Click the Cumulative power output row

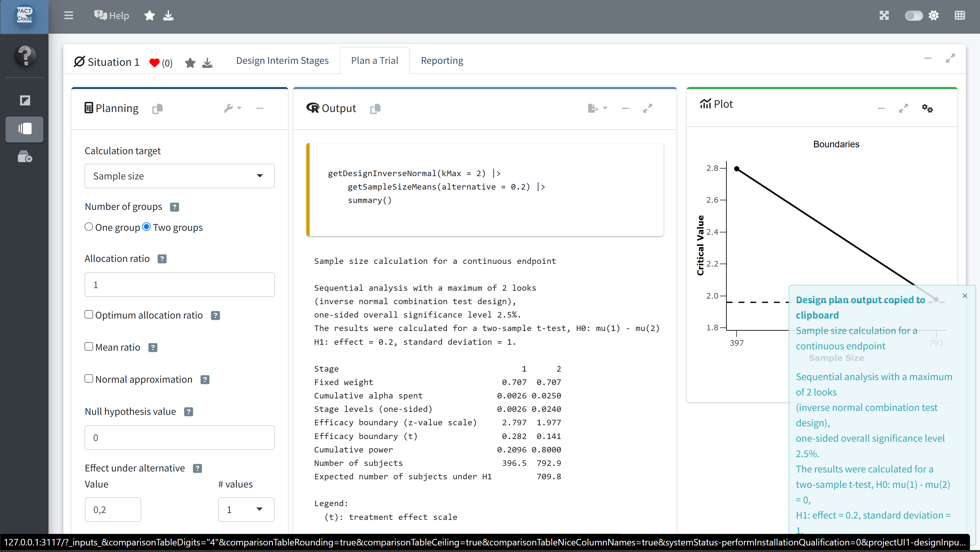point(437,449)
